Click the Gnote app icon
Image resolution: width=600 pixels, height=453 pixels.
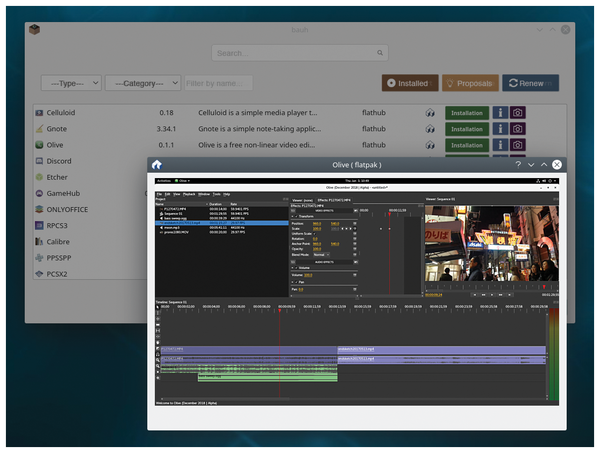pos(39,129)
